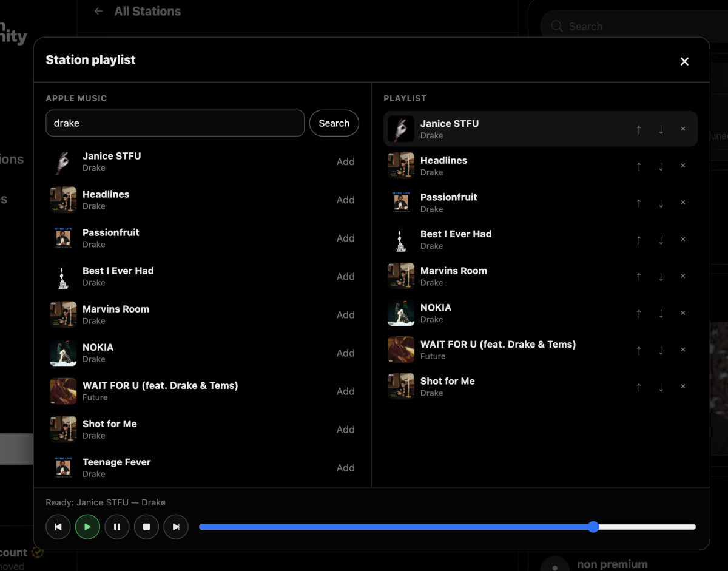The width and height of the screenshot is (728, 571).
Task: Remove WAIT FOR U from playlist
Action: tap(682, 350)
